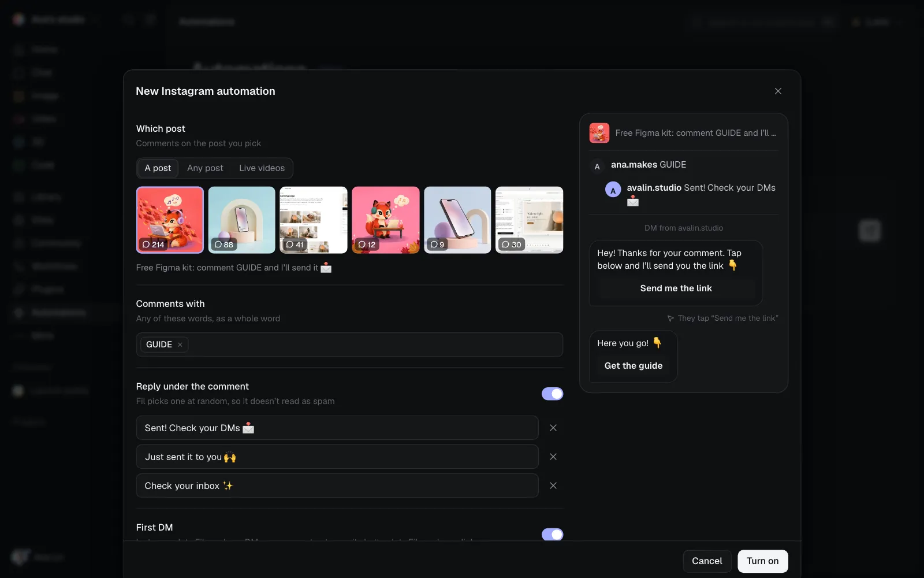Switch to the 'Live videos' tab
The height and width of the screenshot is (578, 924).
[262, 168]
